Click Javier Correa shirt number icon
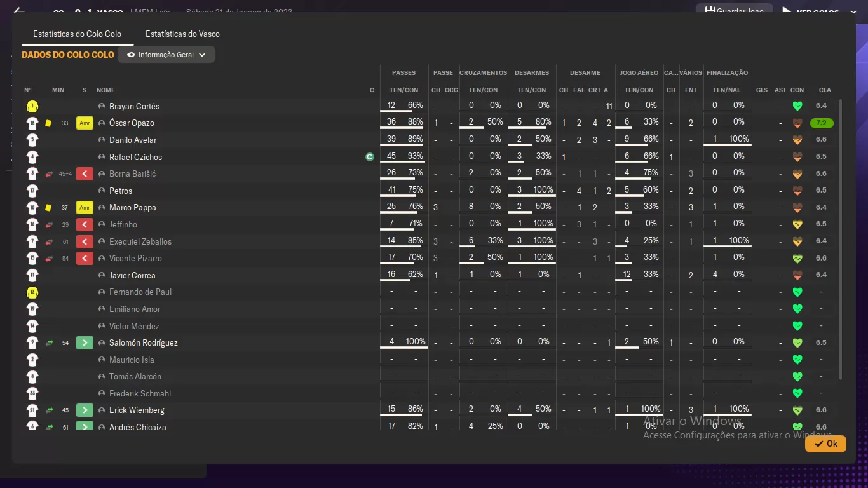The height and width of the screenshot is (488, 868). point(32,275)
